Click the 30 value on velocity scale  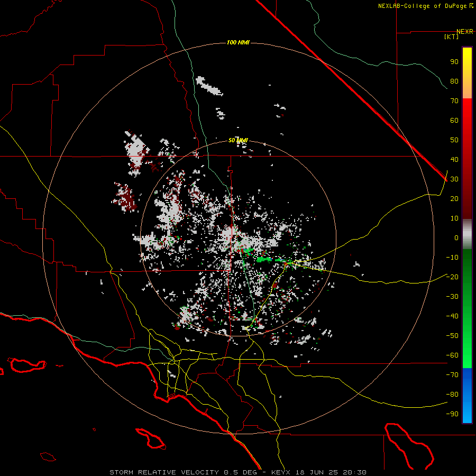[x=454, y=179]
